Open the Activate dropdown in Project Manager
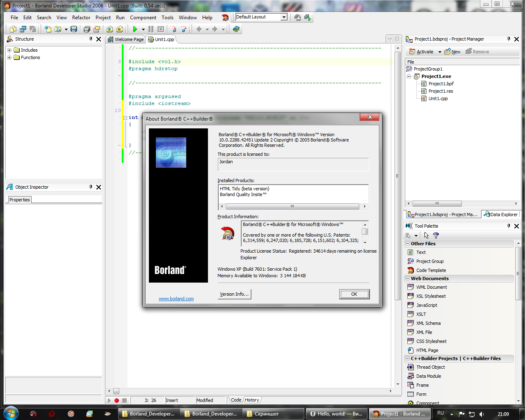The image size is (525, 420). click(x=439, y=51)
